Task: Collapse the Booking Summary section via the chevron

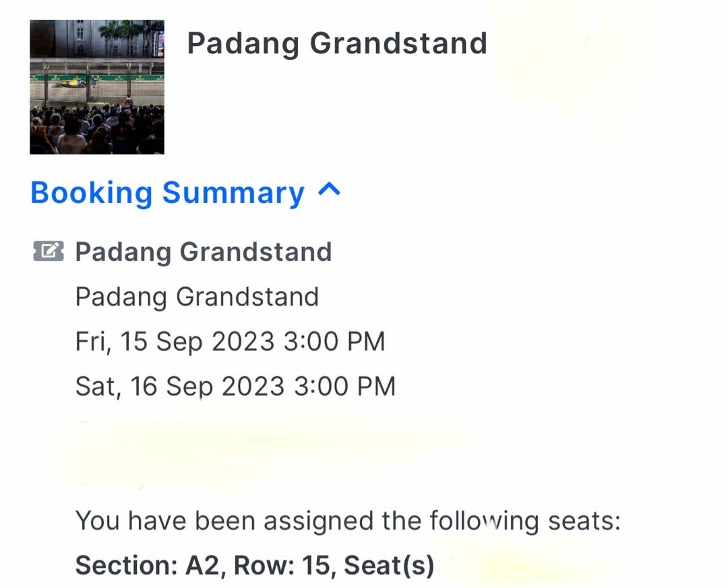Action: click(x=330, y=193)
